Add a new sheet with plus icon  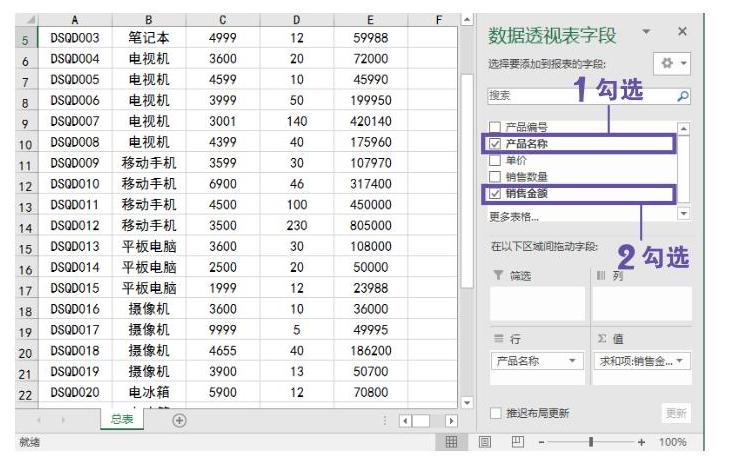(179, 420)
